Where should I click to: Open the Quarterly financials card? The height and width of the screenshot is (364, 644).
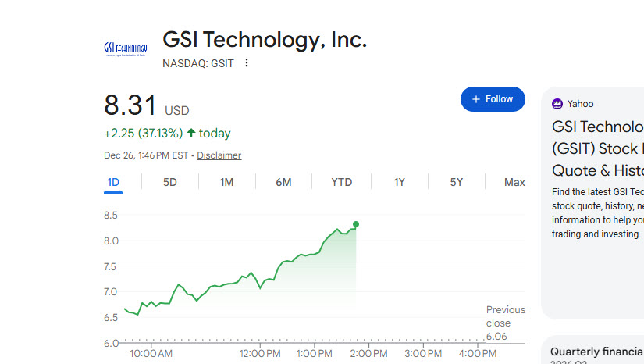(596, 352)
